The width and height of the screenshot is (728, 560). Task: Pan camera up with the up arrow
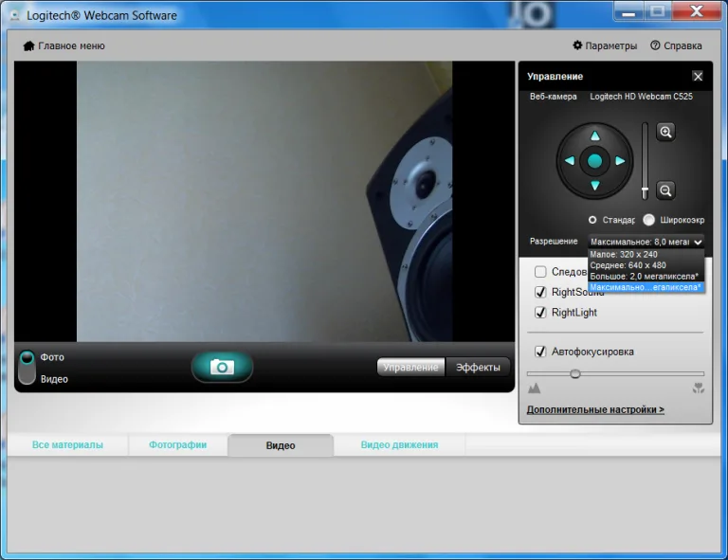click(594, 135)
